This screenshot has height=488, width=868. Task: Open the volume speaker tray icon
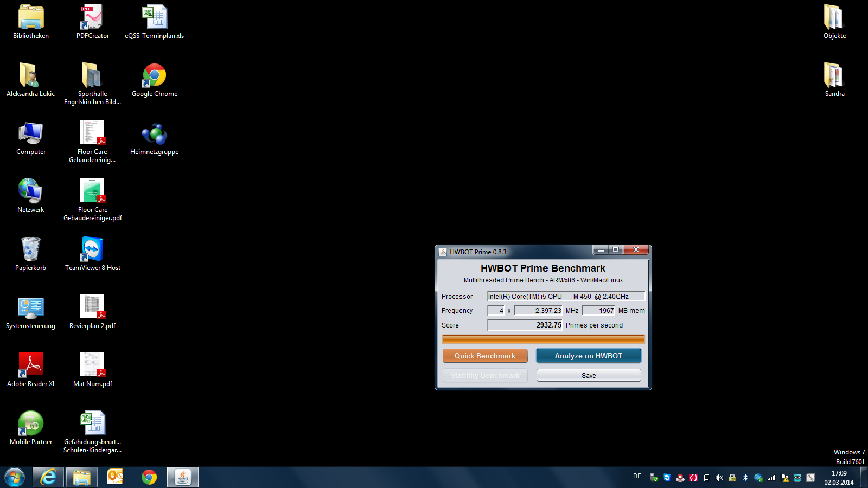[719, 478]
